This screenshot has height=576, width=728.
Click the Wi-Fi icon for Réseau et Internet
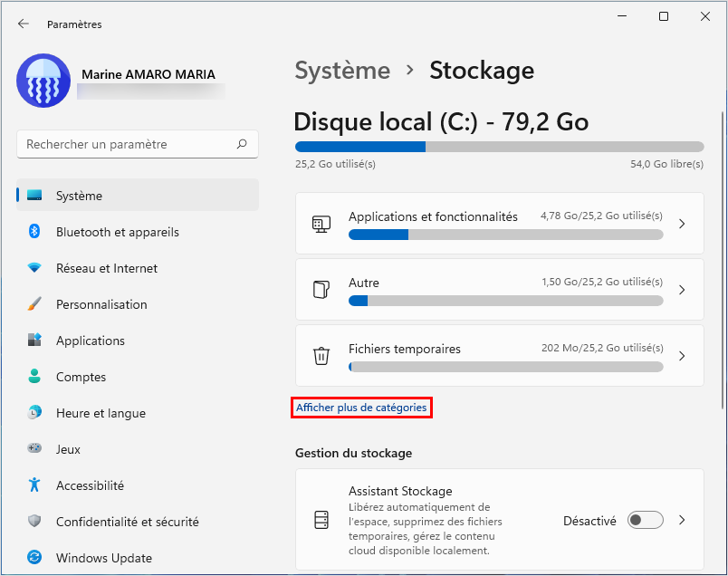[34, 267]
